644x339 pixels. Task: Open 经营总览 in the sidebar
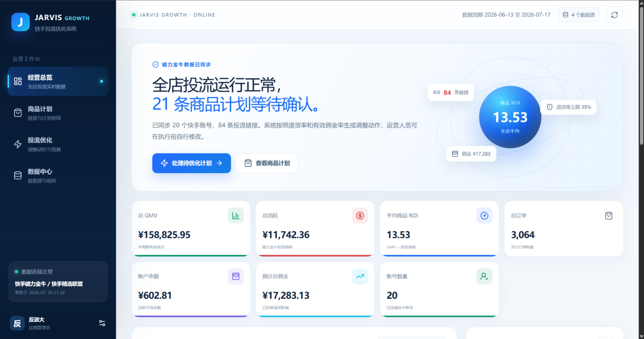pos(58,81)
